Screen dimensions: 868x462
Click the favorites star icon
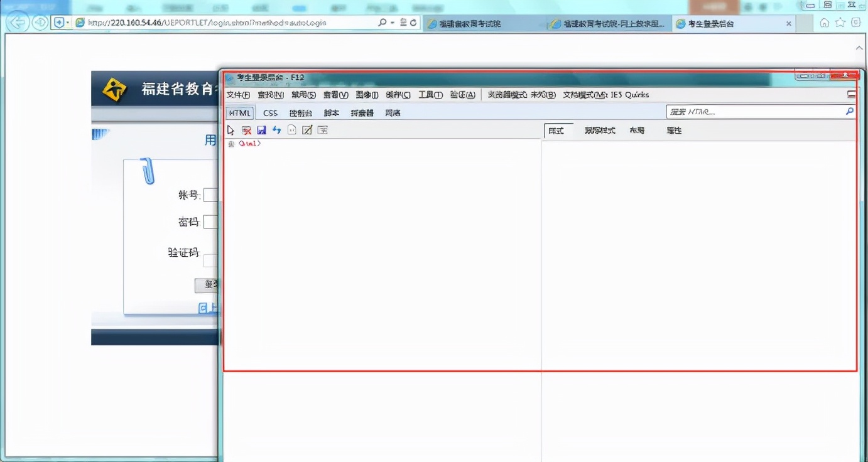point(840,23)
